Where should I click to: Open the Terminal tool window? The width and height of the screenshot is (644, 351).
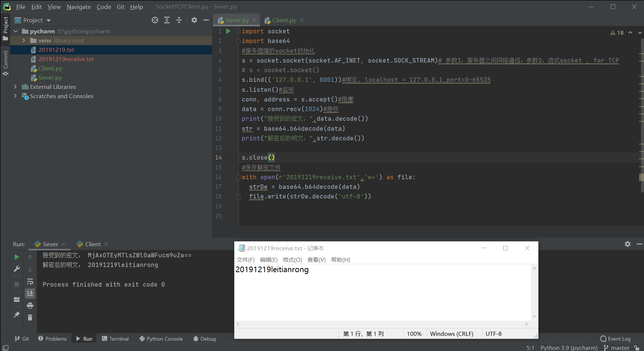pyautogui.click(x=115, y=339)
